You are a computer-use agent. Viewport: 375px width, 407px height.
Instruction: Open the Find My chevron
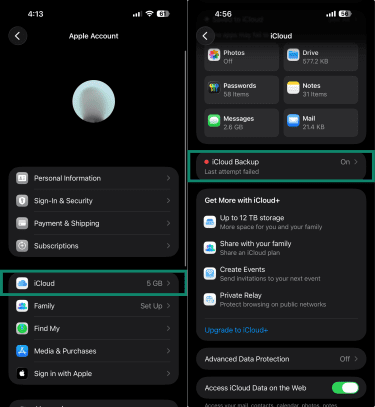[x=168, y=328]
